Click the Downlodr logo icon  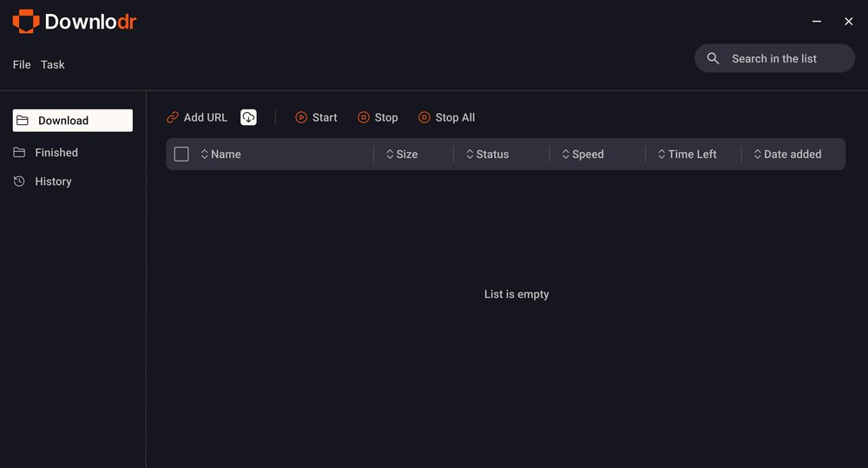point(26,22)
